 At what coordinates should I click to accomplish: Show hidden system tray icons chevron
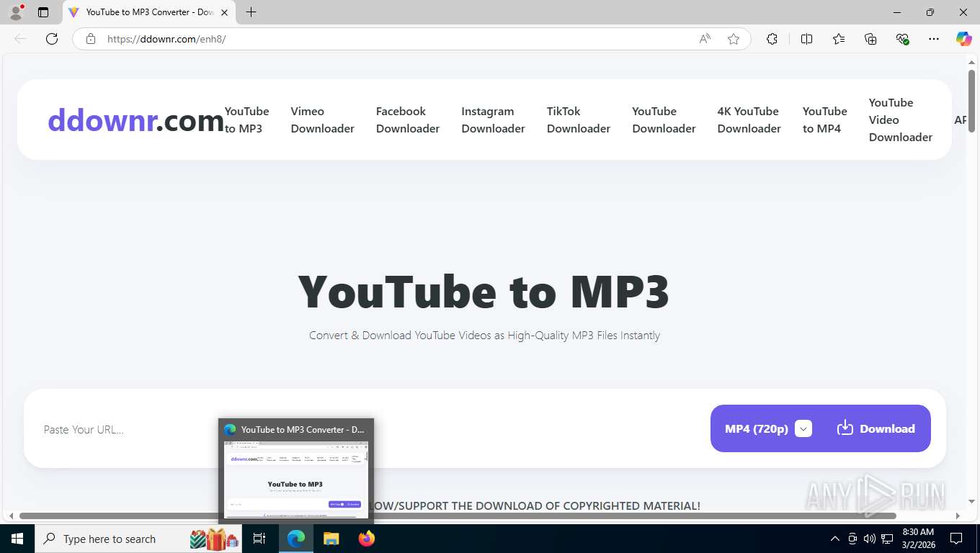[x=834, y=539]
